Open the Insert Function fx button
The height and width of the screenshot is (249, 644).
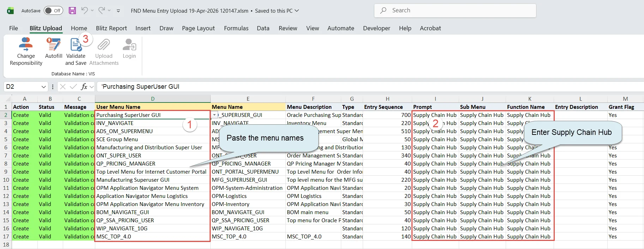click(x=84, y=87)
